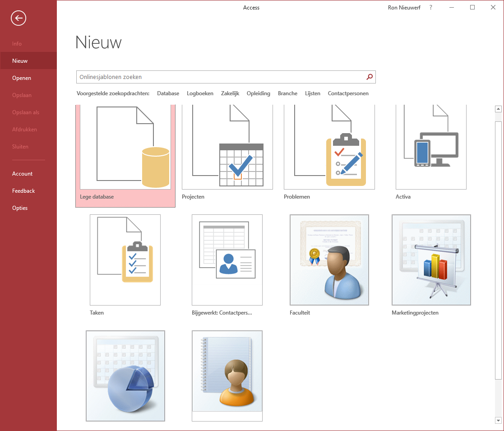
Task: Open the Account page
Action: tap(28, 174)
